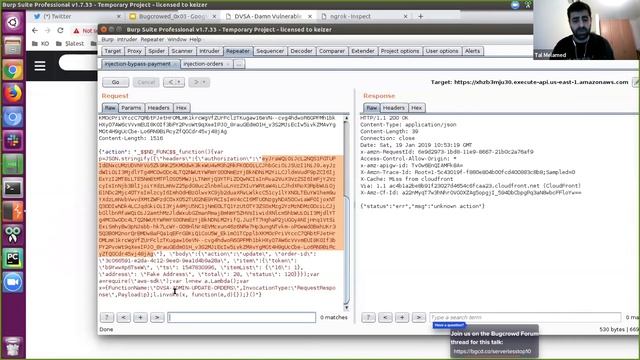Open the Files manager in dock
This screenshot has height=360, width=640.
point(13,46)
